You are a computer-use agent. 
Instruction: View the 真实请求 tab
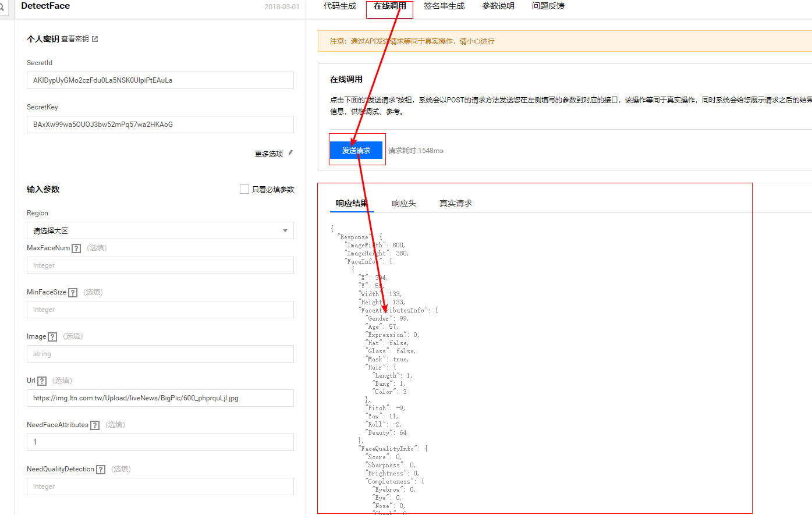pos(456,203)
